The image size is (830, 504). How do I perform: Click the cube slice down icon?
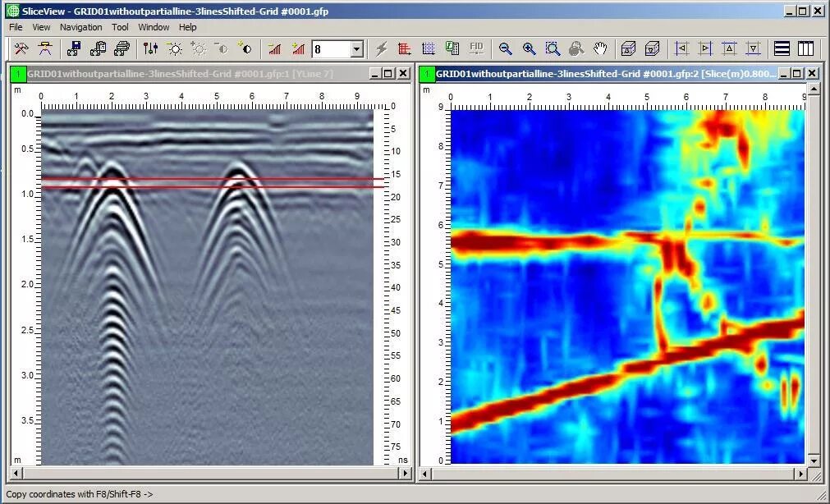click(x=652, y=48)
